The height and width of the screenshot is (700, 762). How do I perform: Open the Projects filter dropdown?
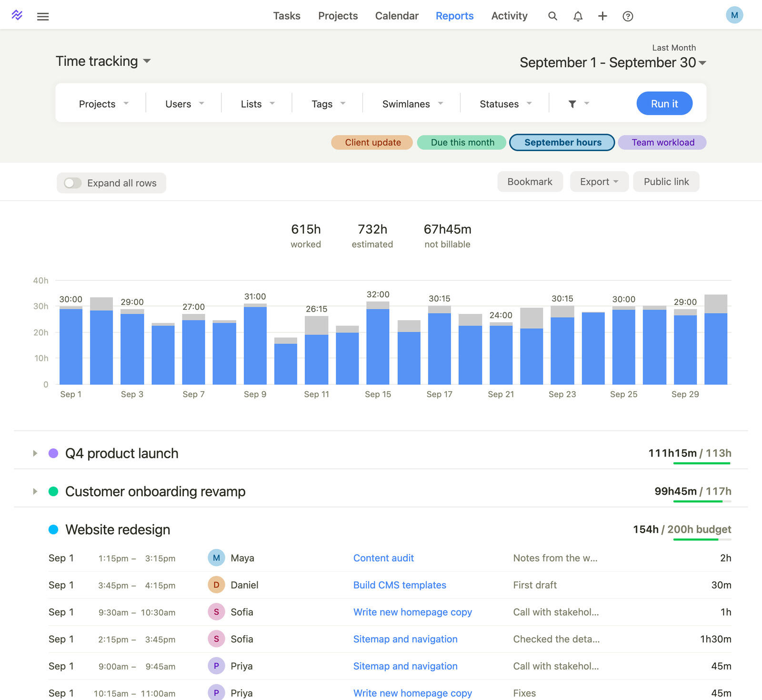(103, 104)
